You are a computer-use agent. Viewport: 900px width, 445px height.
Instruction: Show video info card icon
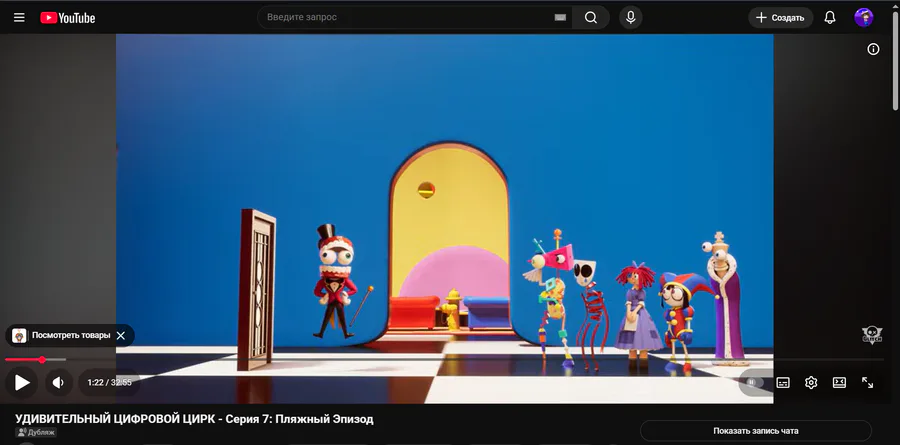coord(873,49)
